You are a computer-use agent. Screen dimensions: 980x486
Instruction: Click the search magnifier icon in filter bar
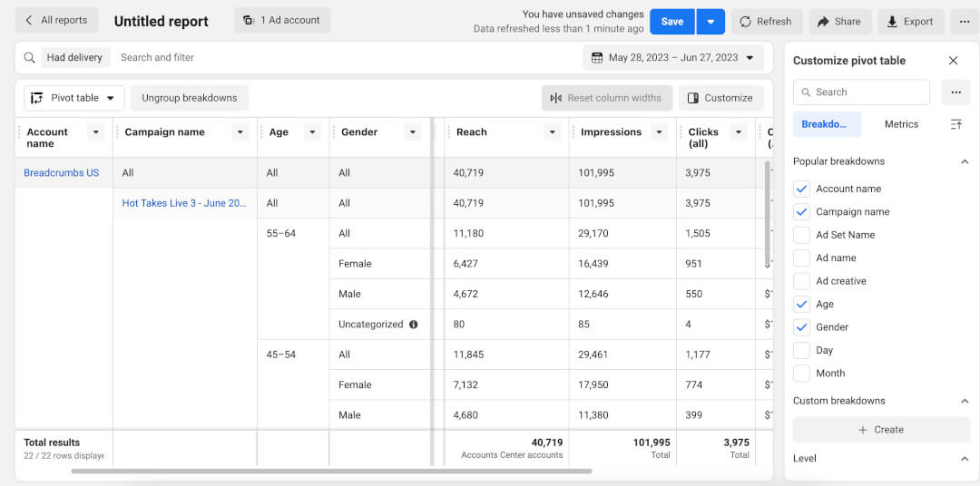(30, 58)
